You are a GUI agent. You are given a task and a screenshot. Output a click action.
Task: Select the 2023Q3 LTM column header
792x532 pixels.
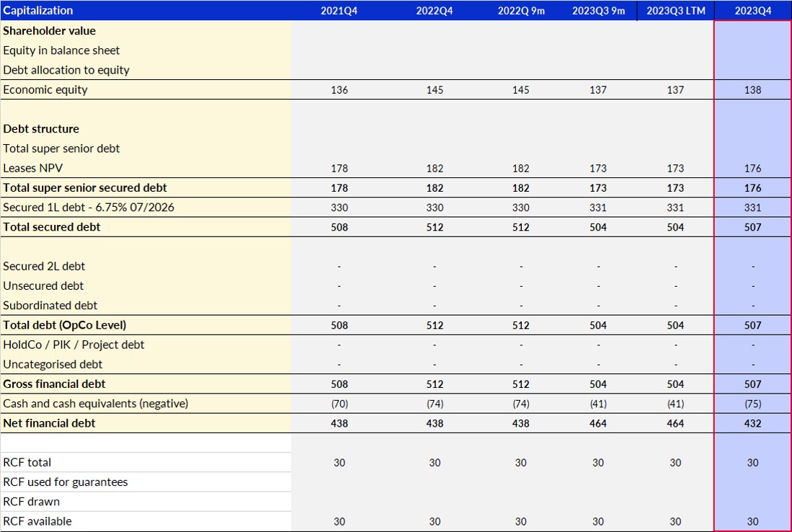tap(675, 10)
